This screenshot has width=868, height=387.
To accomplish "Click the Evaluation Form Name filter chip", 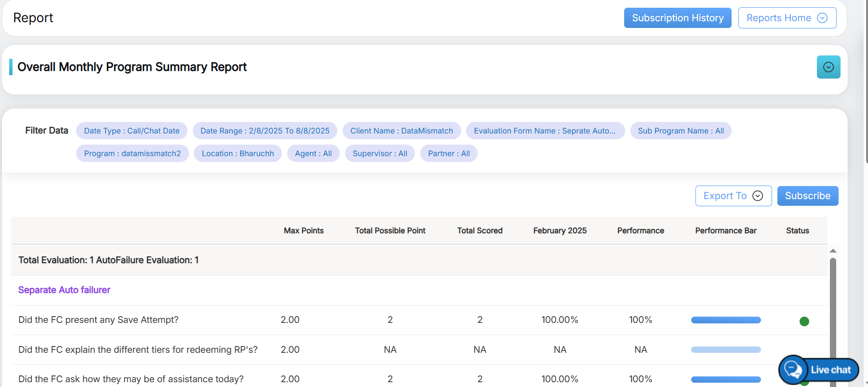I will tap(545, 131).
